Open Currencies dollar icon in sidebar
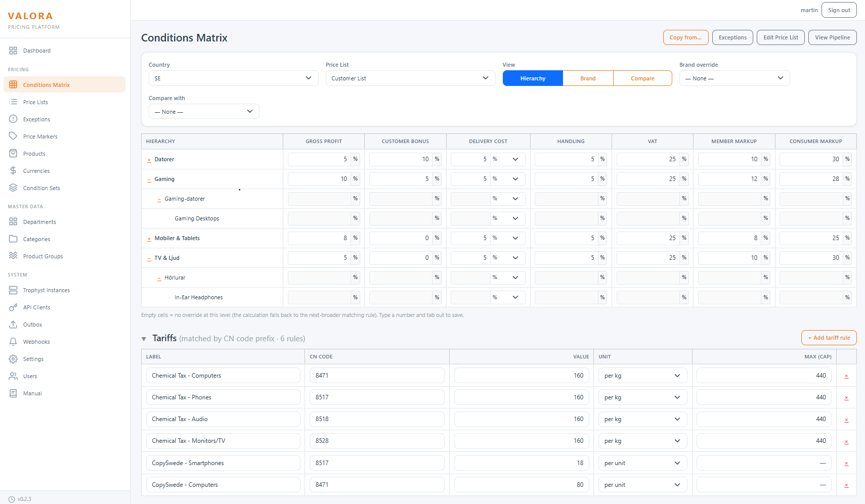This screenshot has width=865, height=504. (x=13, y=170)
